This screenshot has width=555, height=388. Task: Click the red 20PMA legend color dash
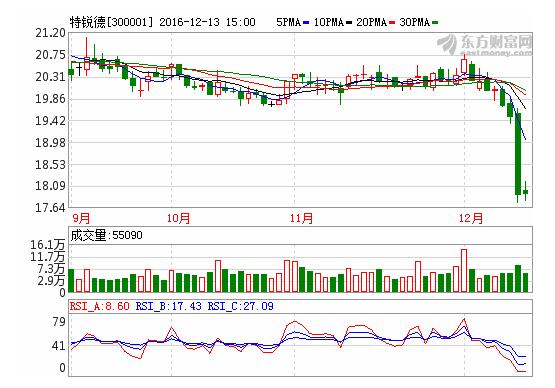(x=392, y=23)
